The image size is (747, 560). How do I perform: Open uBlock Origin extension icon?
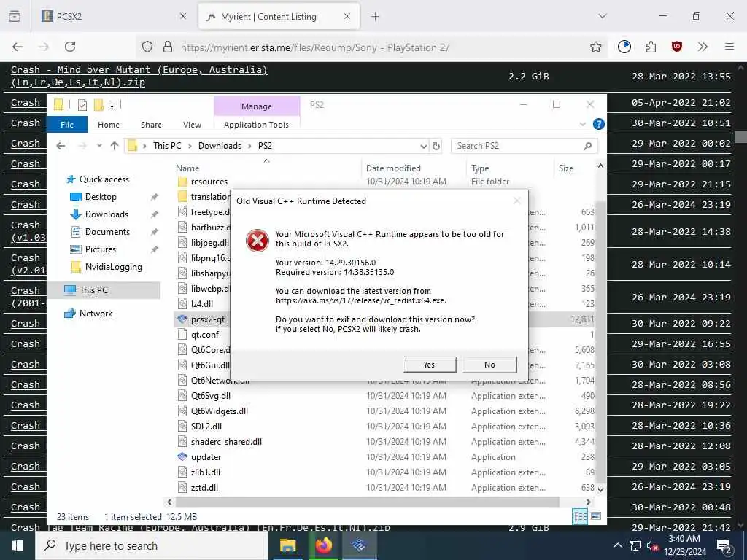(x=676, y=47)
